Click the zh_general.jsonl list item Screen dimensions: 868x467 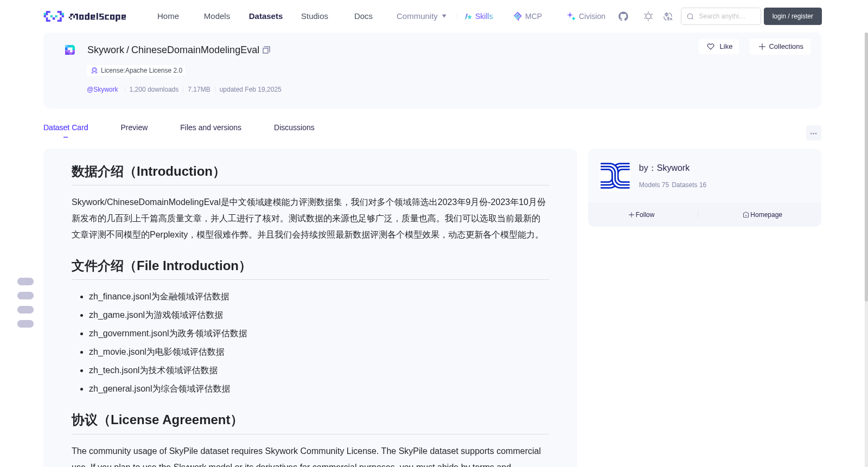pos(159,389)
